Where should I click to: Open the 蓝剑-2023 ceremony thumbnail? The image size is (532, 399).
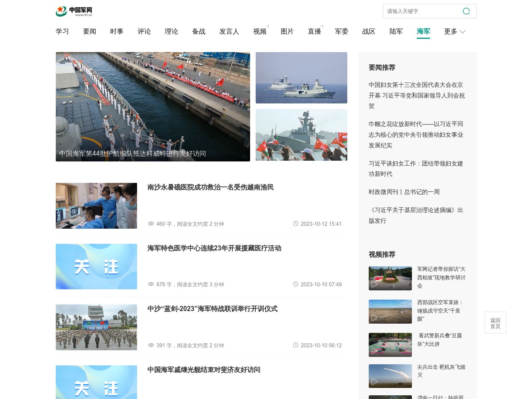click(96, 327)
